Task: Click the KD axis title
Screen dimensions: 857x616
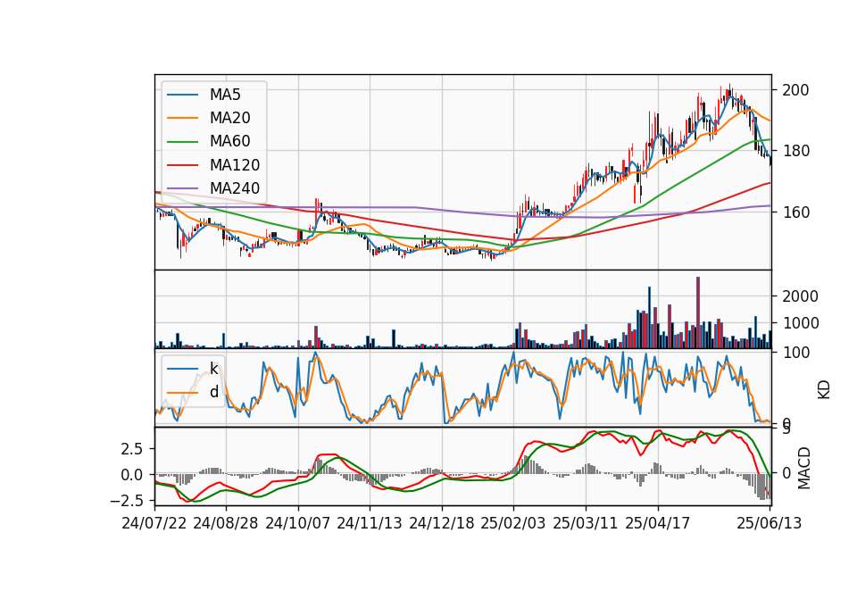Action: point(824,390)
